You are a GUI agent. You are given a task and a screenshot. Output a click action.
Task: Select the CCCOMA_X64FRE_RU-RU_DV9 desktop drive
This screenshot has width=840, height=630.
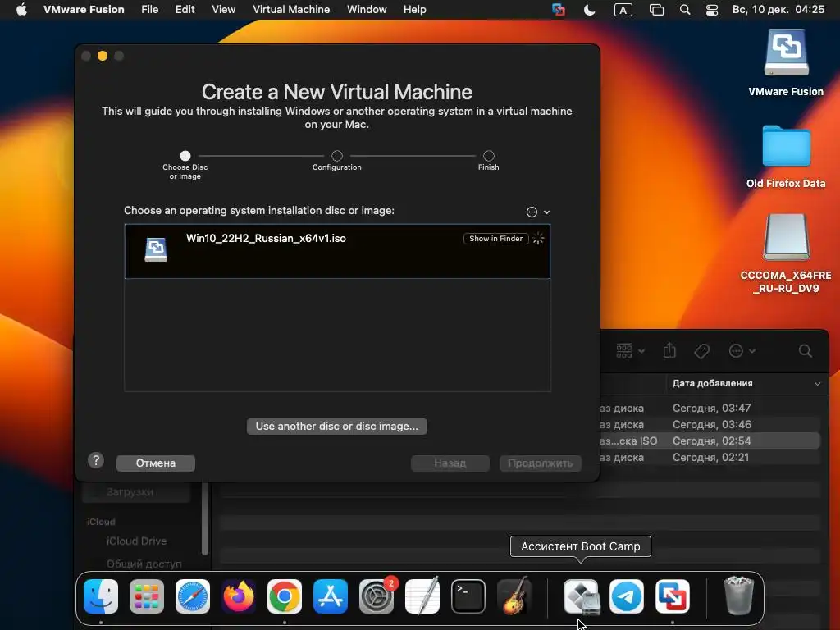[786, 237]
